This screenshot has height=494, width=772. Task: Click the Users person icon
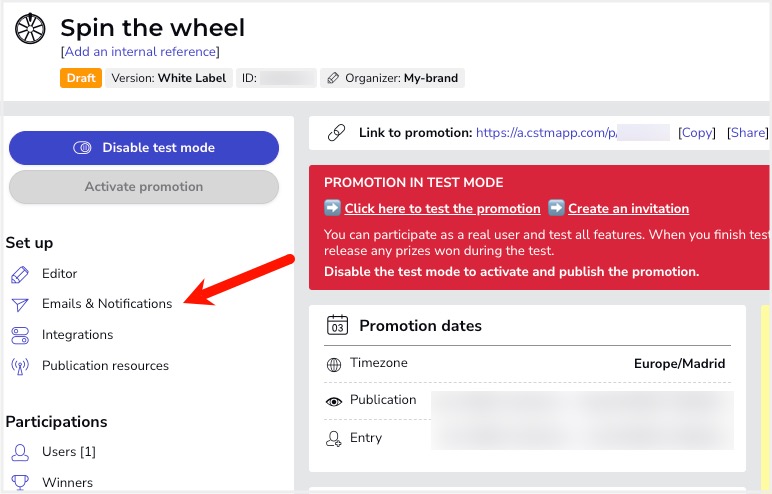(x=20, y=452)
